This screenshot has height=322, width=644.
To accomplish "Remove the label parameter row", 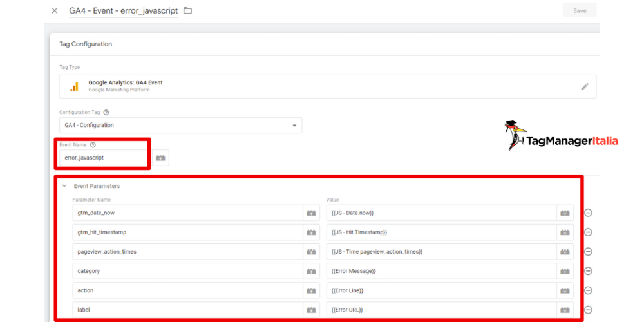I will (588, 310).
